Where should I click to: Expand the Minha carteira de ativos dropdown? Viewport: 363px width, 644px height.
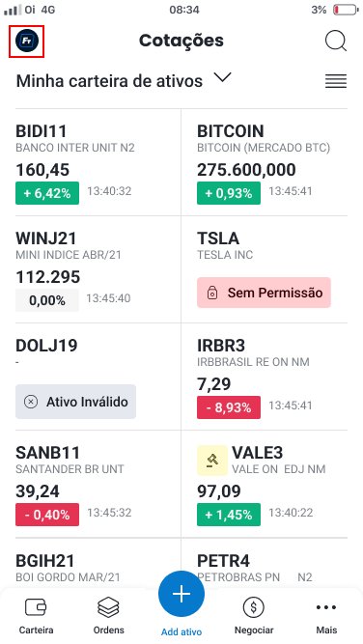pyautogui.click(x=124, y=80)
